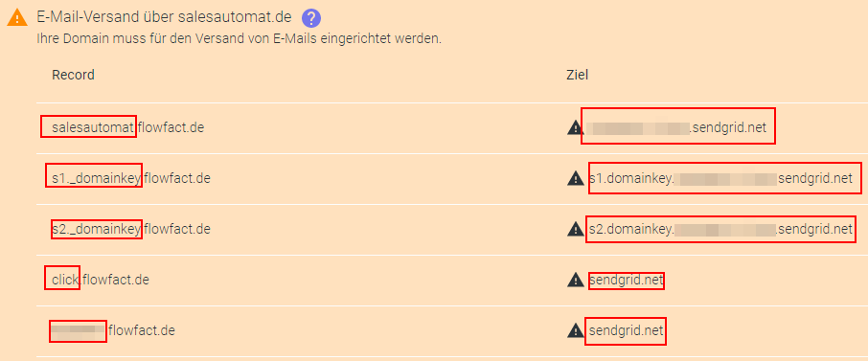The width and height of the screenshot is (868, 361).
Task: Click the purple help question mark icon
Action: coord(311,18)
